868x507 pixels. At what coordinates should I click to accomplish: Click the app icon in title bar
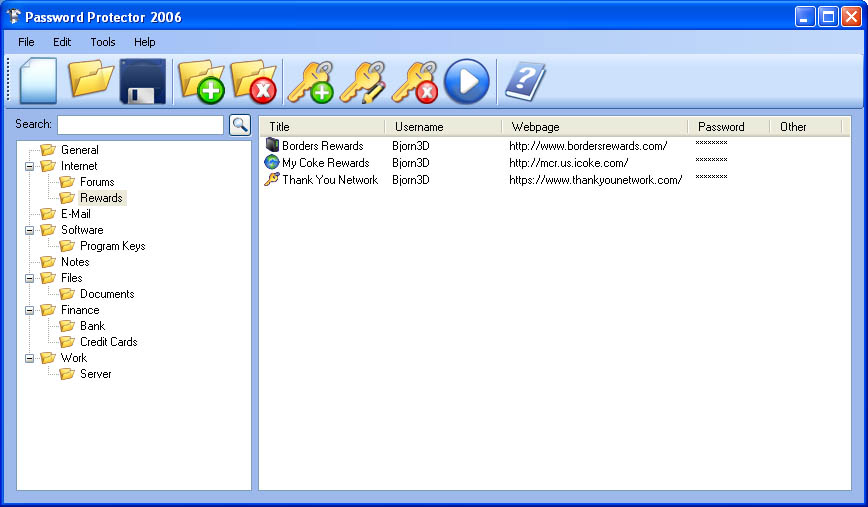pyautogui.click(x=13, y=17)
